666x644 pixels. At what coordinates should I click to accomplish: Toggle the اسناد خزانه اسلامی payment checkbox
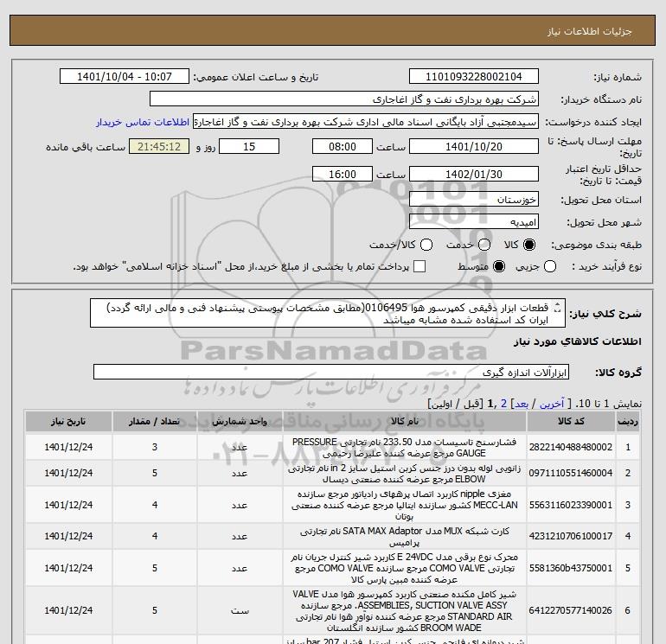pos(419,266)
